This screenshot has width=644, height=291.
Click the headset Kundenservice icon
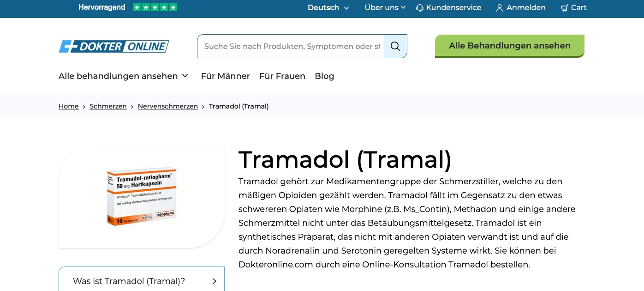[x=419, y=8]
